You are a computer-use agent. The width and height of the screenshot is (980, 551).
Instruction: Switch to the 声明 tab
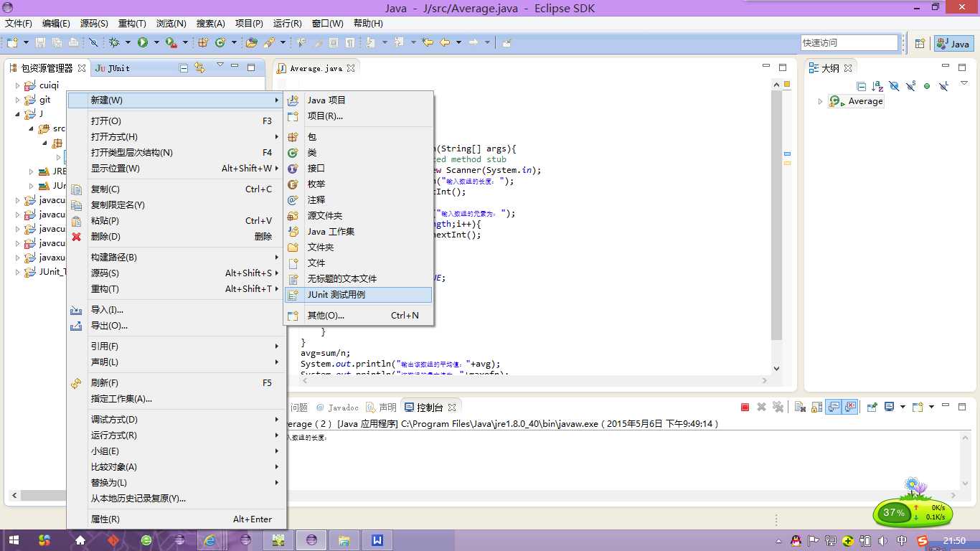(381, 407)
